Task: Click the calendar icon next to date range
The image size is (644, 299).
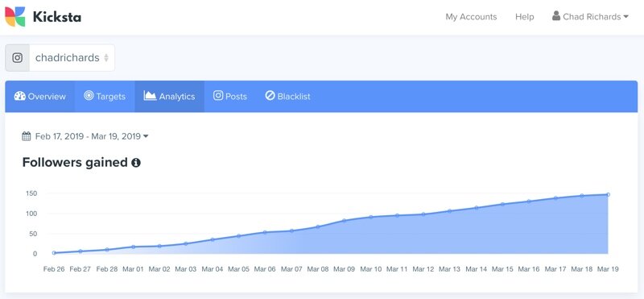Action: click(x=27, y=136)
